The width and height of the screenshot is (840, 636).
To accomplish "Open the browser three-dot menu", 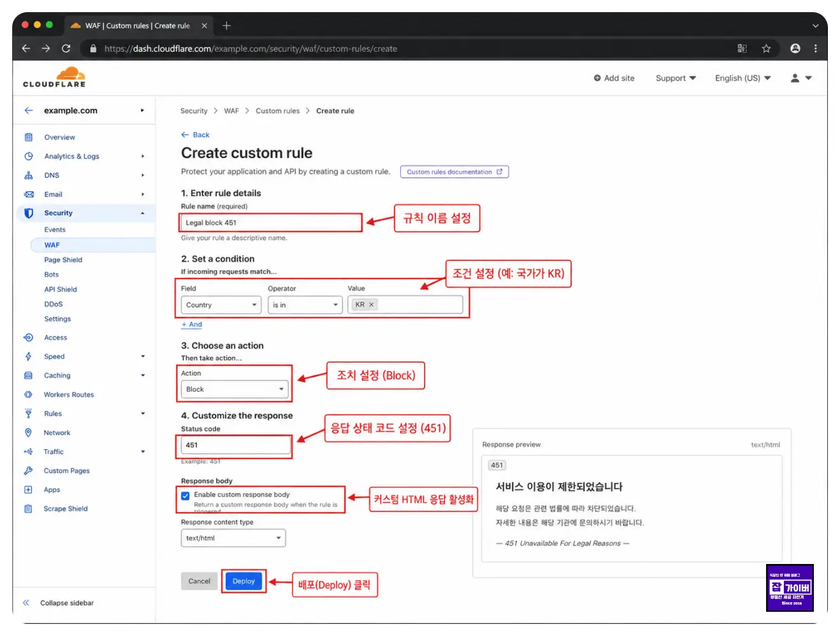I will 815,48.
